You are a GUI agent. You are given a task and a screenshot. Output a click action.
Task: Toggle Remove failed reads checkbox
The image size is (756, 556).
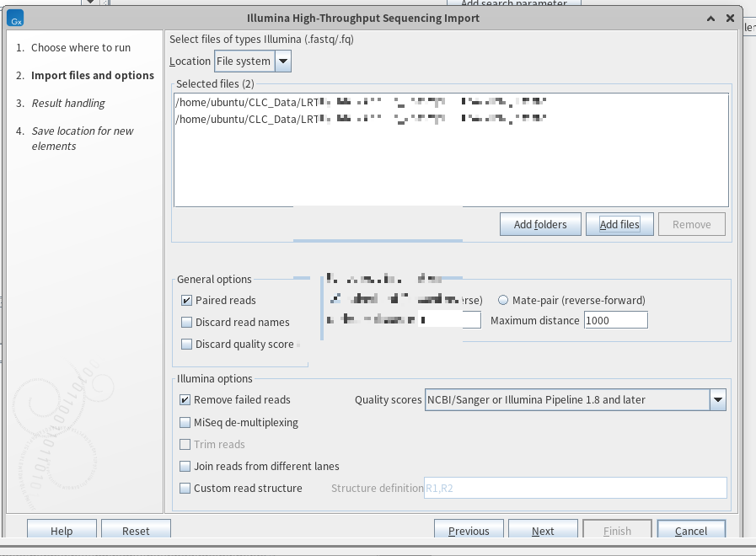185,400
